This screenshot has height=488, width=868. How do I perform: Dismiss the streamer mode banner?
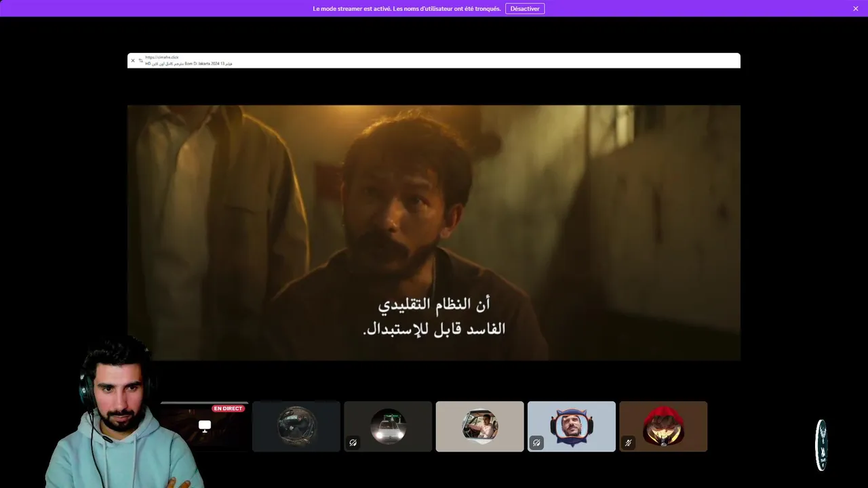click(x=856, y=9)
